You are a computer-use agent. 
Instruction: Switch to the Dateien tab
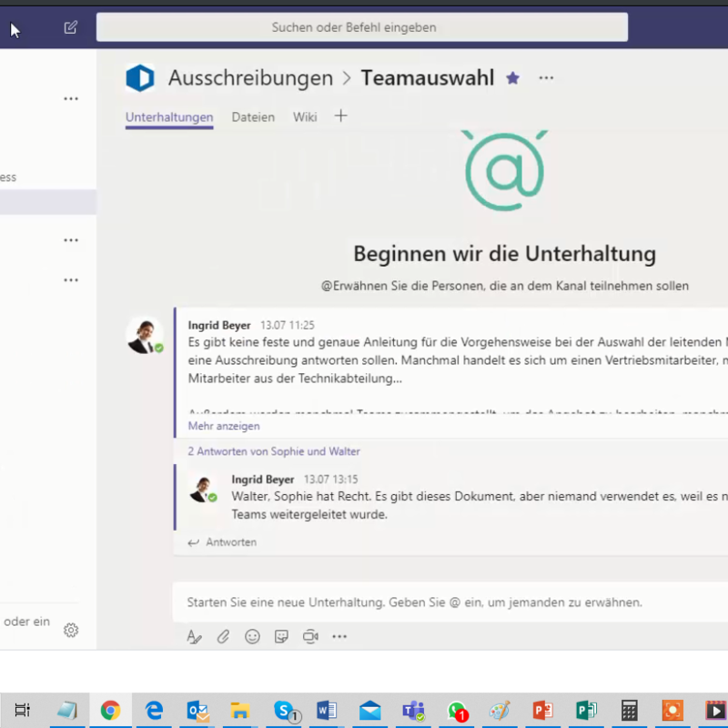tap(253, 117)
